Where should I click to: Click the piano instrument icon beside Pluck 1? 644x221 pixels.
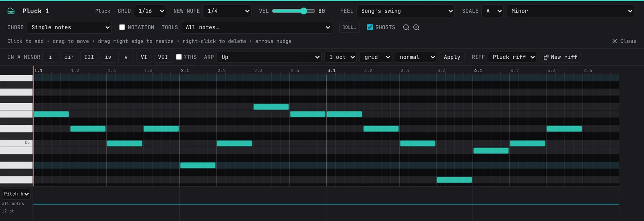click(11, 11)
